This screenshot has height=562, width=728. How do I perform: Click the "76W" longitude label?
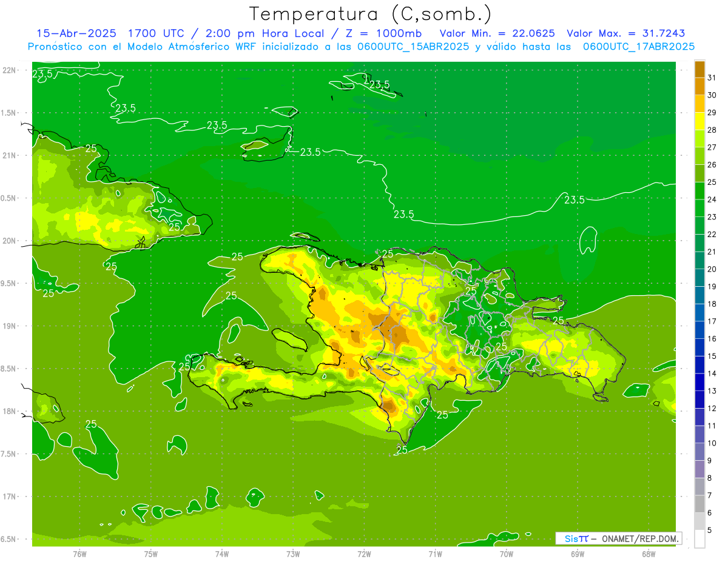click(x=79, y=554)
